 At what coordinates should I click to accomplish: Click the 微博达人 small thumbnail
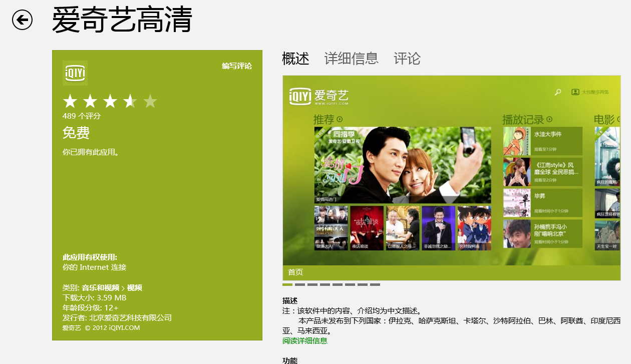coord(331,228)
